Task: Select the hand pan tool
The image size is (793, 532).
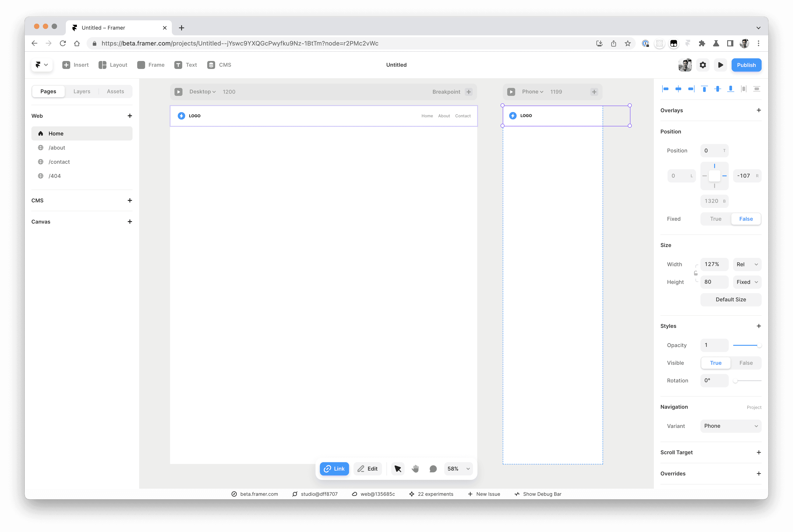Action: coord(415,469)
